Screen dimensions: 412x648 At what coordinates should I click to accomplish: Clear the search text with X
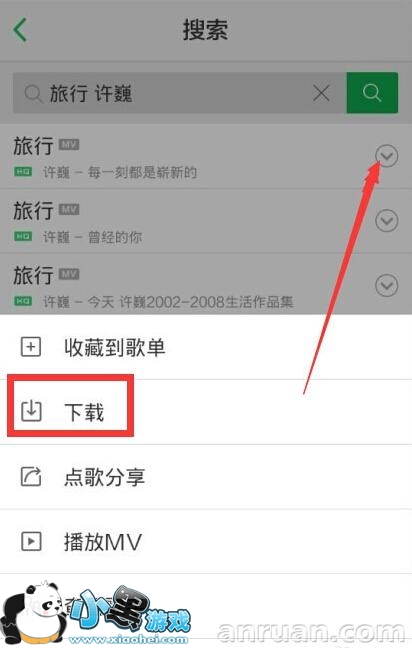click(x=321, y=93)
